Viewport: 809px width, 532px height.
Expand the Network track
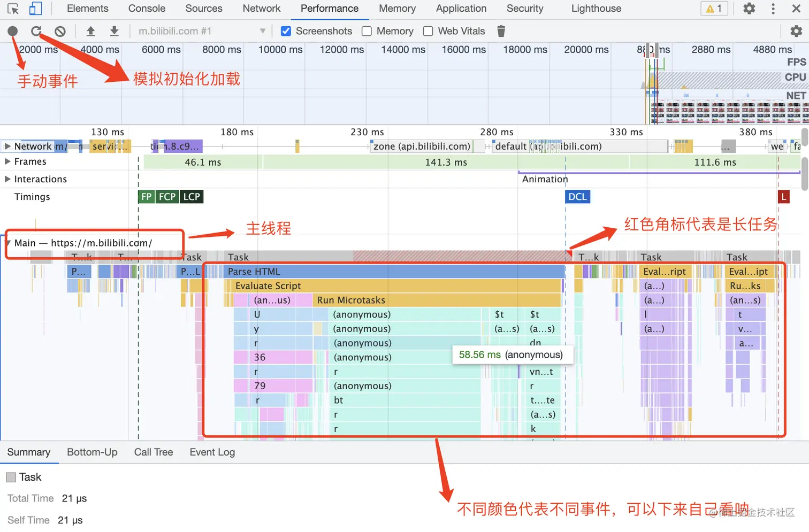pyautogui.click(x=7, y=146)
